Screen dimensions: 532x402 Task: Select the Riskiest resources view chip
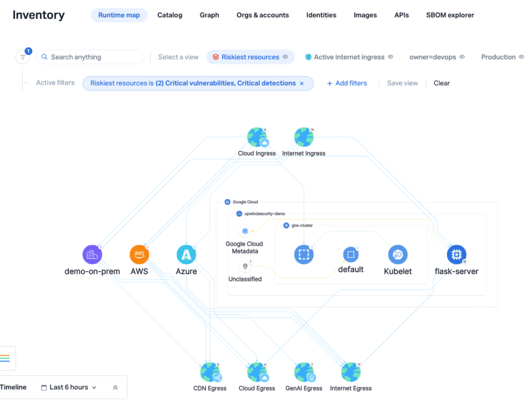pyautogui.click(x=250, y=57)
